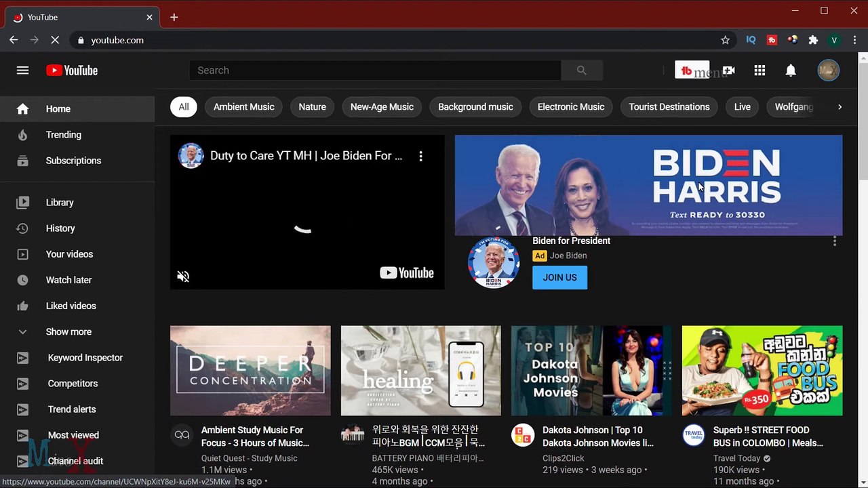View site info lock icon

(x=81, y=40)
